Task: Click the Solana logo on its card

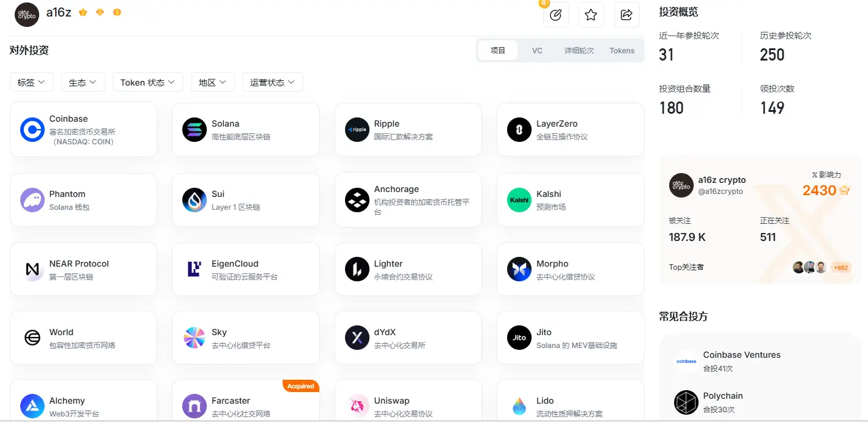Action: [x=194, y=129]
